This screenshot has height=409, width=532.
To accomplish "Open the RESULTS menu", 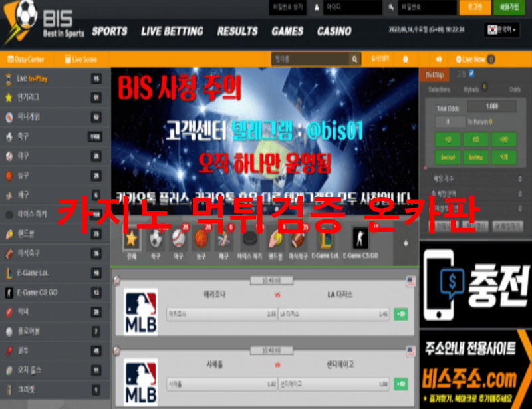I will coord(237,31).
